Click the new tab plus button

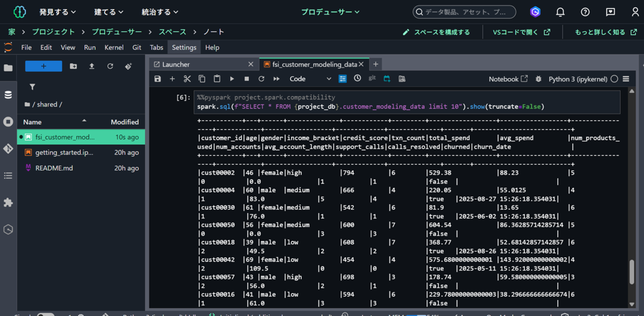(376, 64)
